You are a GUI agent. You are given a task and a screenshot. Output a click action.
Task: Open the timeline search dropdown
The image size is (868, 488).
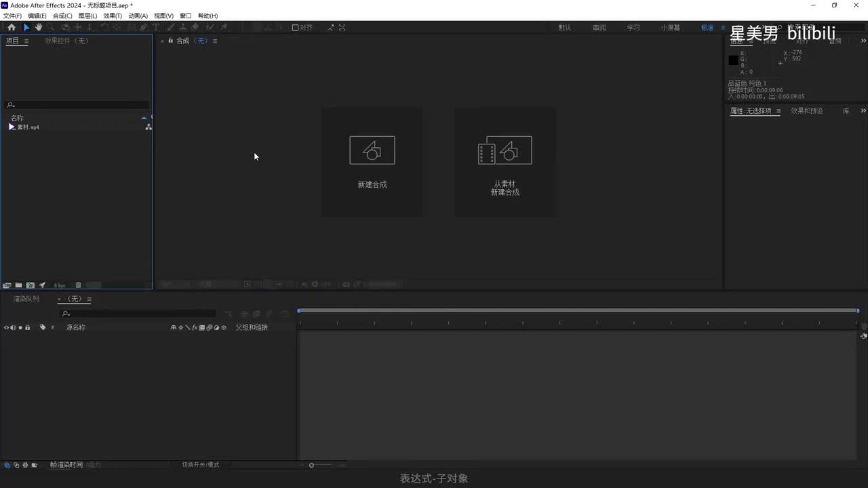(x=66, y=314)
